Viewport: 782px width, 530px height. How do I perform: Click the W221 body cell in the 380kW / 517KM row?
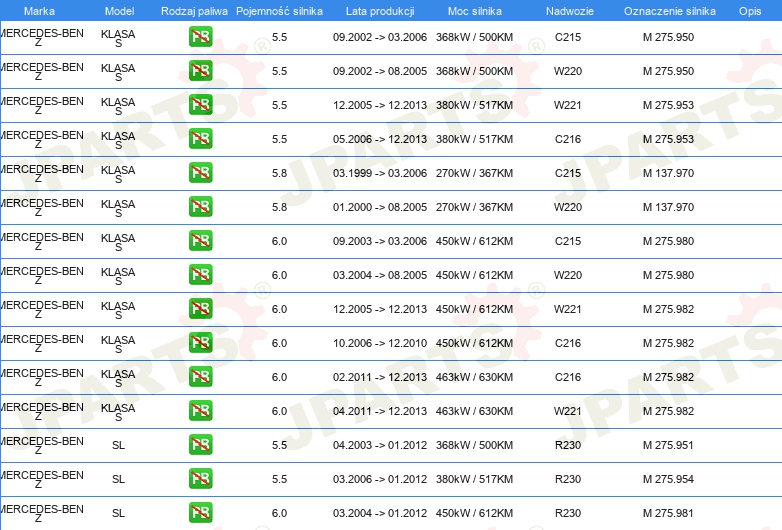[568, 105]
